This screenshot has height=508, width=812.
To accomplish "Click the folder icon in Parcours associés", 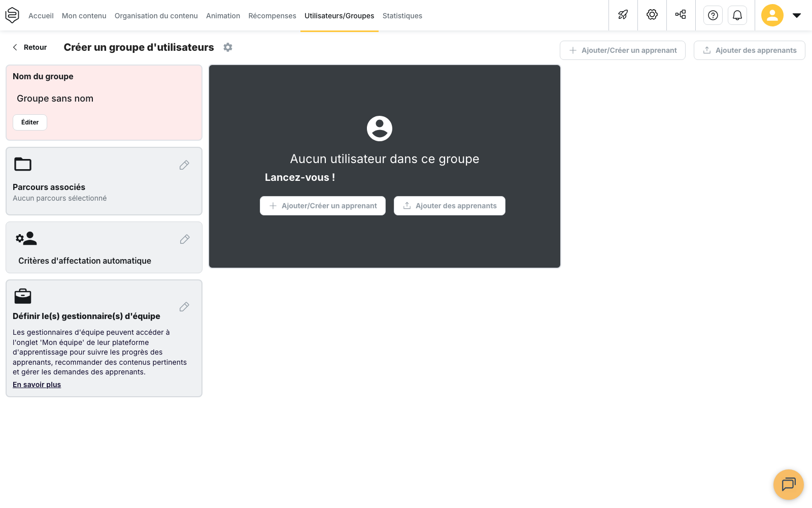I will pyautogui.click(x=23, y=164).
